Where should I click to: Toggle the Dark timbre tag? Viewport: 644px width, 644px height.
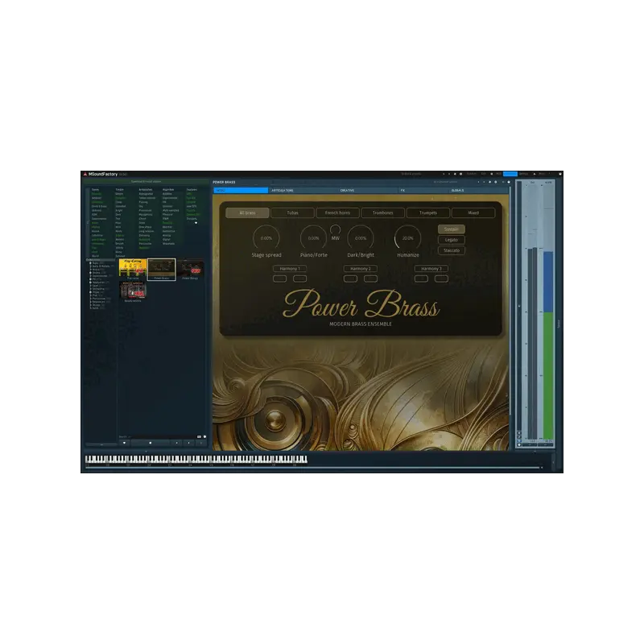tap(118, 214)
